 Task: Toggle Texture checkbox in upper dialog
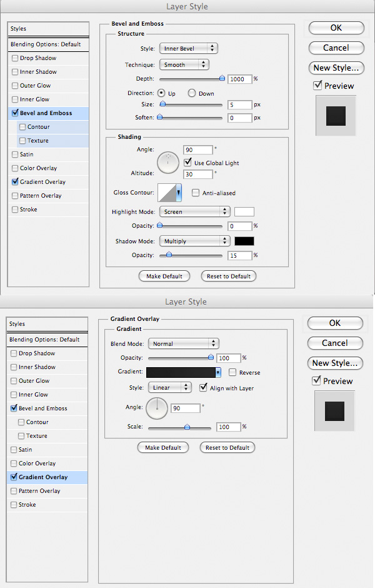pos(22,141)
